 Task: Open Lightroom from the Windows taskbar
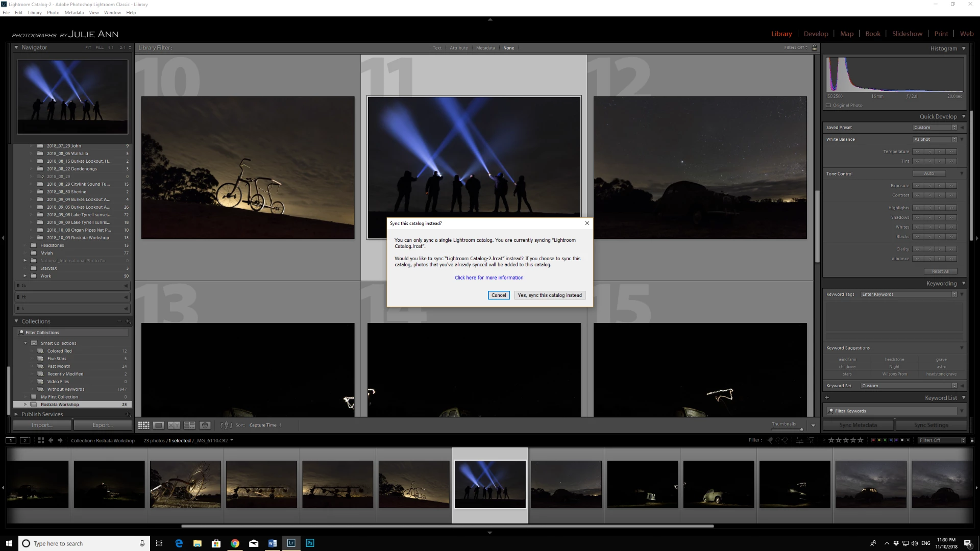click(291, 543)
